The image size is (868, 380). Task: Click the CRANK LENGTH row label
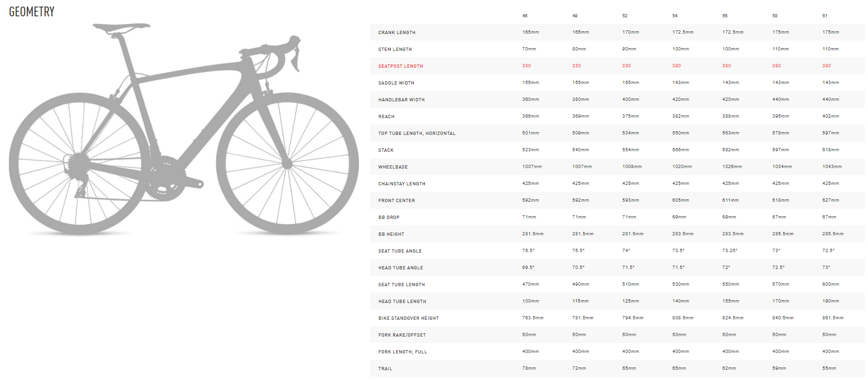point(396,33)
